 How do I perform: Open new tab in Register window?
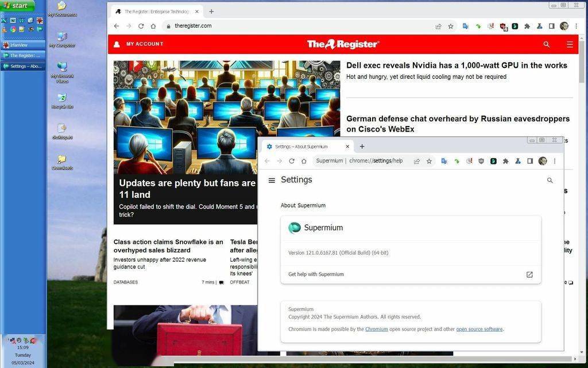211,11
